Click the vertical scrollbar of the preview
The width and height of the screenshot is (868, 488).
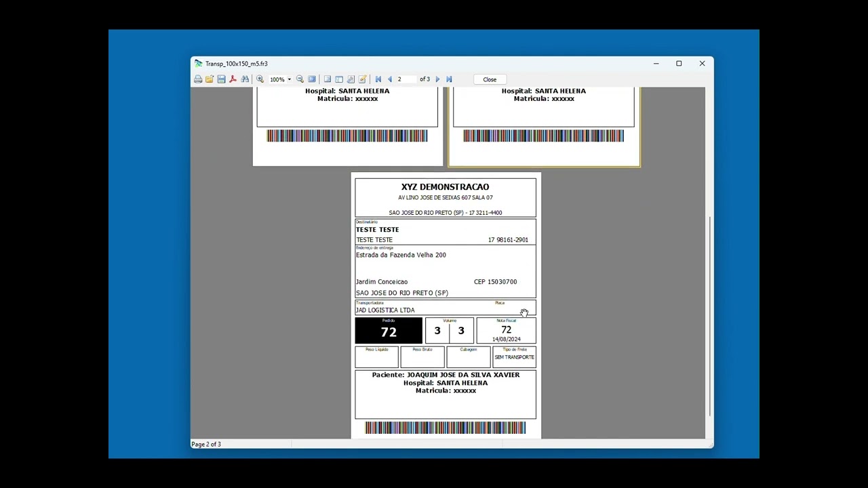(709, 317)
